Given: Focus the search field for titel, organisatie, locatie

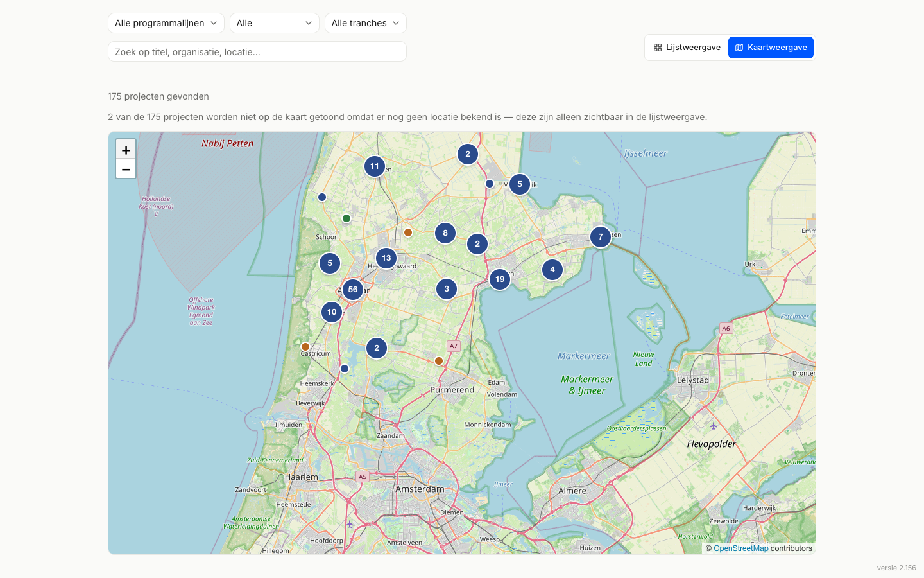Looking at the screenshot, I should click(257, 51).
